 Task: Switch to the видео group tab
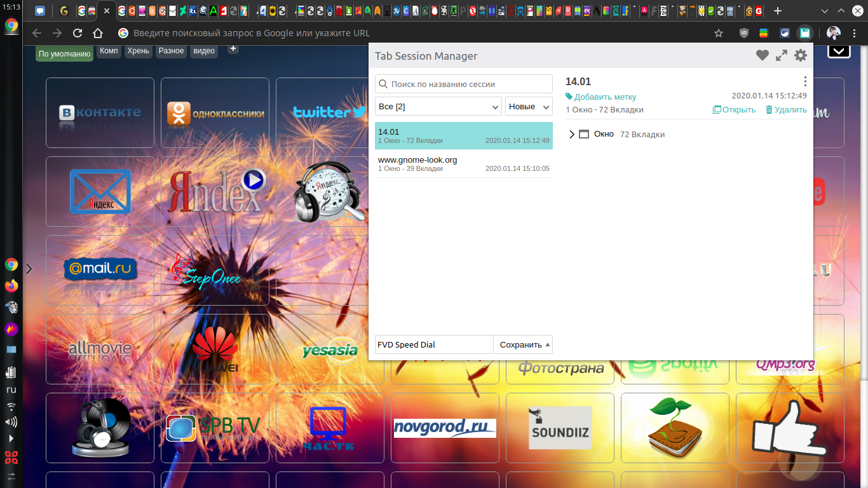(x=204, y=51)
